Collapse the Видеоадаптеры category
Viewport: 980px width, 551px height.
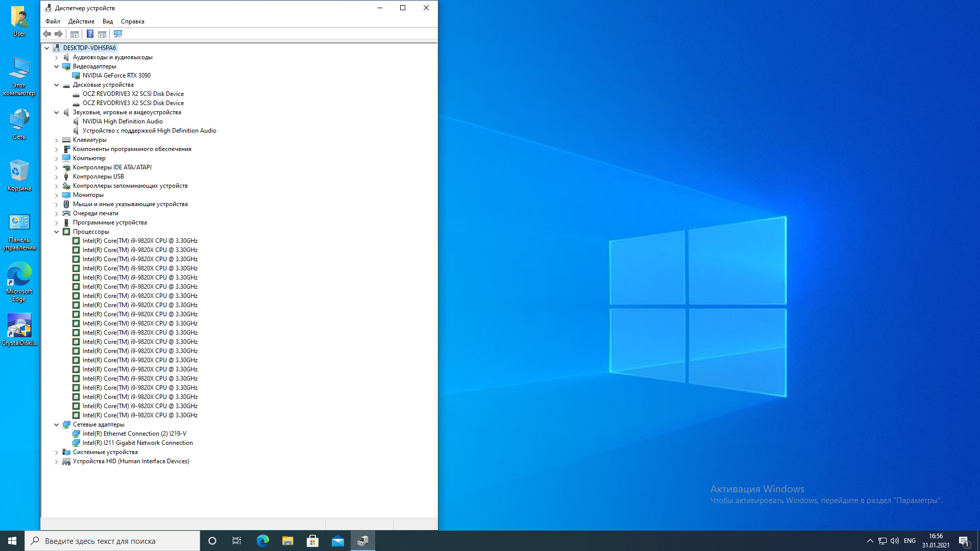(57, 66)
